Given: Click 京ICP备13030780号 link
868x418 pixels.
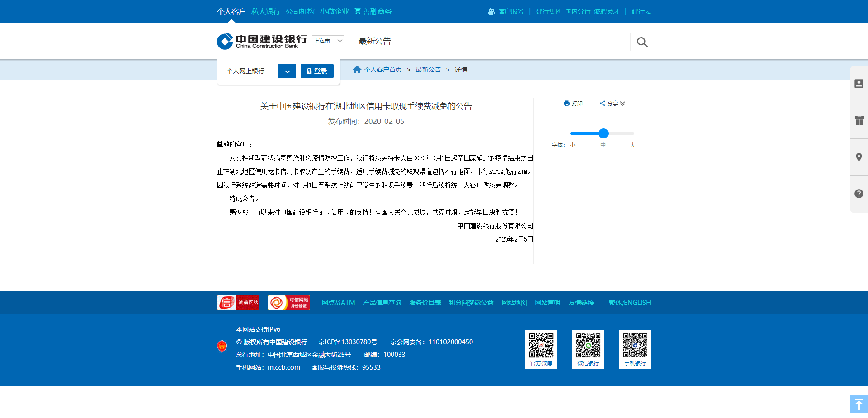Looking at the screenshot, I should pos(348,342).
